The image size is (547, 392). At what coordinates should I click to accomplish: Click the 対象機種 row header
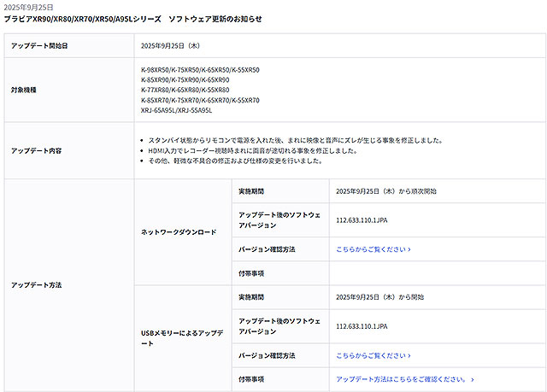coord(24,90)
